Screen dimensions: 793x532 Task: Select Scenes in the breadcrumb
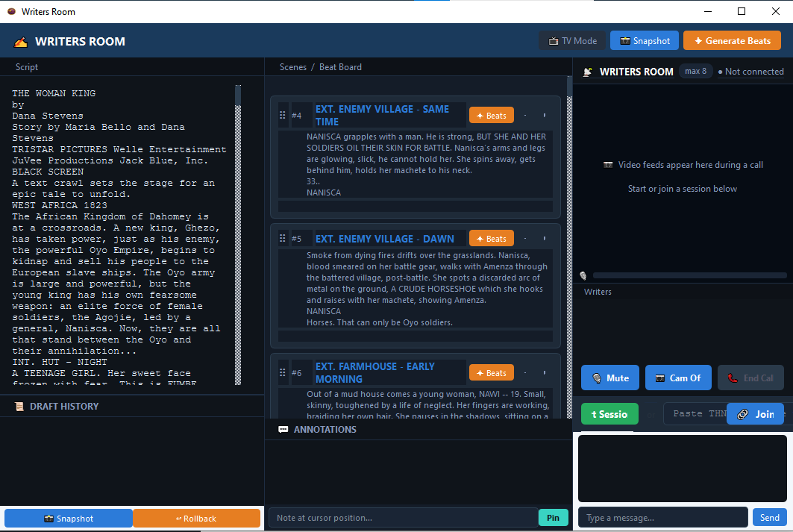[x=293, y=66]
